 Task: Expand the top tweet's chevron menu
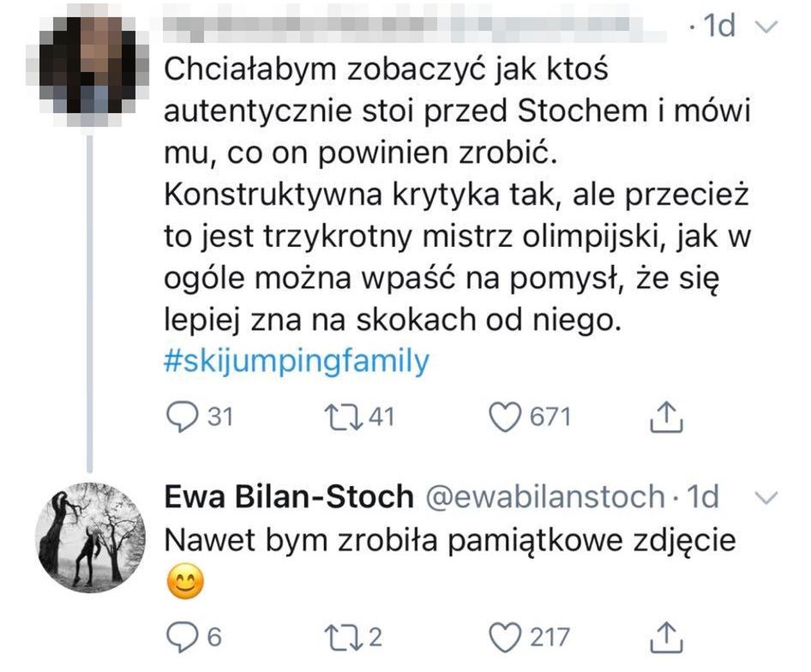(764, 27)
